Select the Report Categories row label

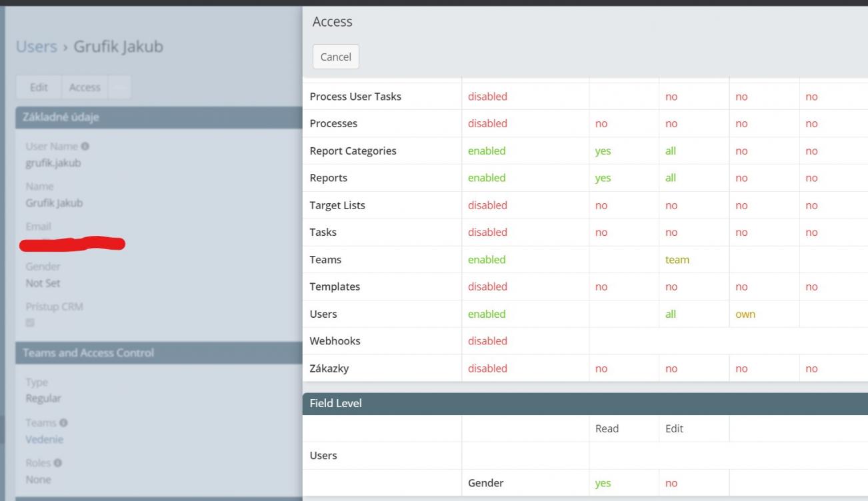353,151
